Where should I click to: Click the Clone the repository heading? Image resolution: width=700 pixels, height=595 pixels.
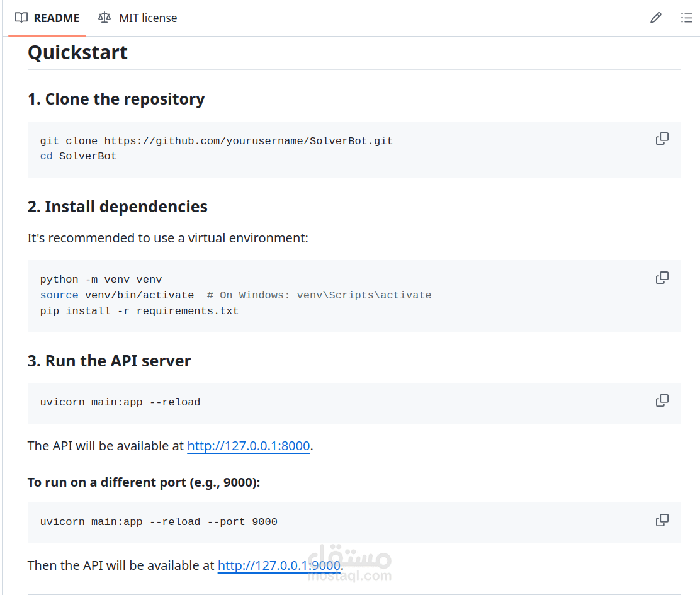point(116,99)
